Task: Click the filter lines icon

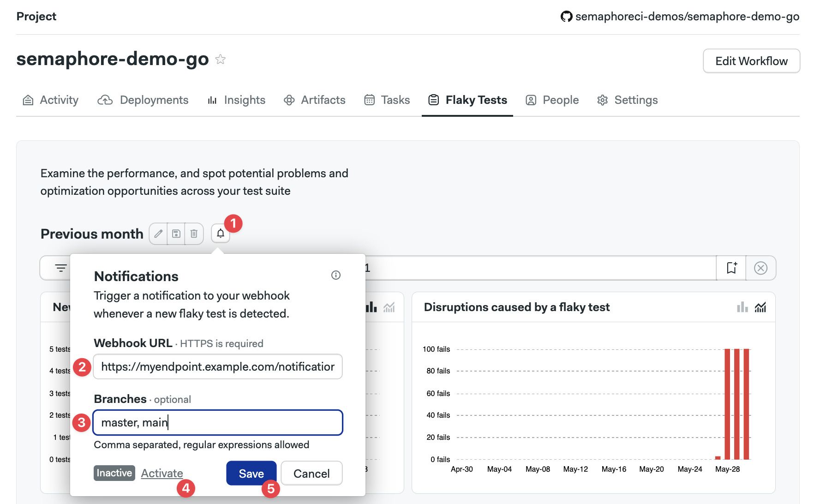Action: click(61, 268)
